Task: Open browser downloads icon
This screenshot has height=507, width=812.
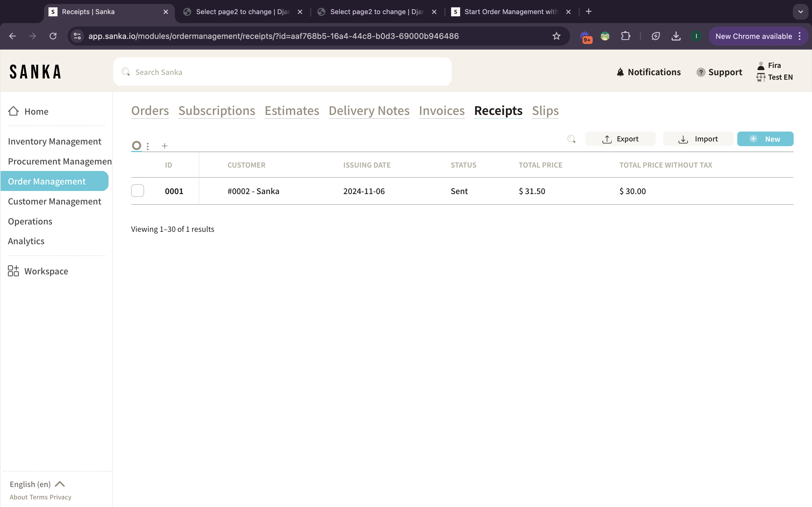Action: (x=676, y=36)
